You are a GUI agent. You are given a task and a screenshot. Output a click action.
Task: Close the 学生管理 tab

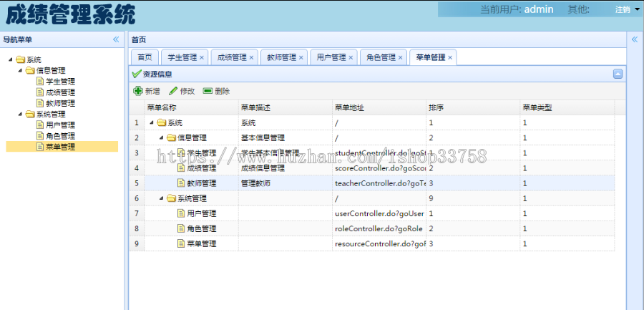[x=202, y=57]
